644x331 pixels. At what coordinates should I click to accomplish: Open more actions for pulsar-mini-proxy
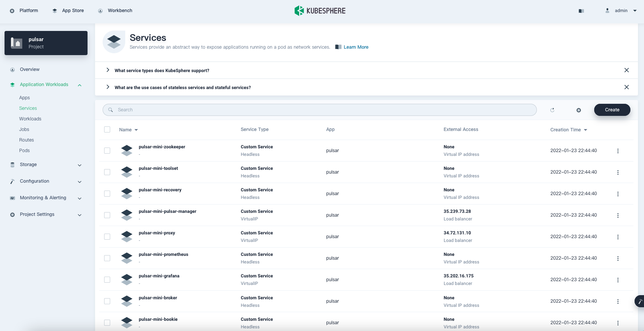coord(618,237)
